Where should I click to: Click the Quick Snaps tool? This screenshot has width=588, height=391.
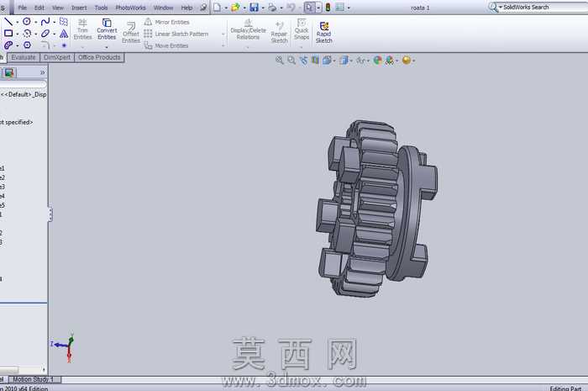[302, 29]
